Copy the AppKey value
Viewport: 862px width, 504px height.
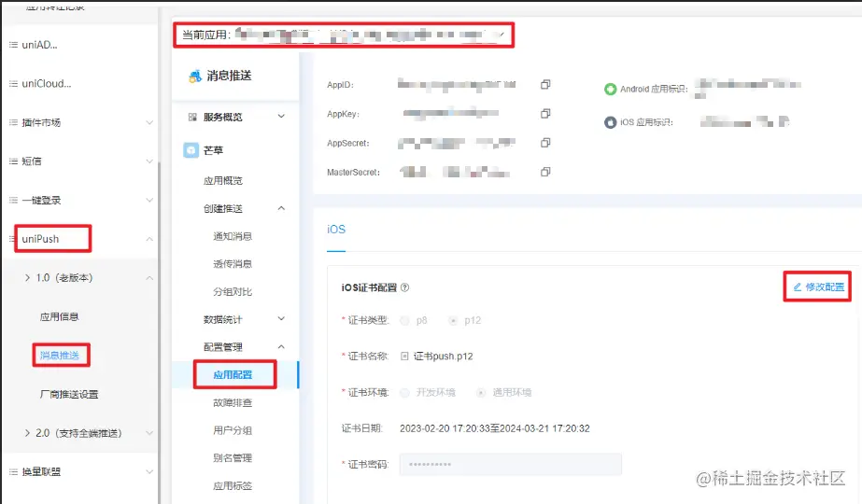(x=545, y=113)
